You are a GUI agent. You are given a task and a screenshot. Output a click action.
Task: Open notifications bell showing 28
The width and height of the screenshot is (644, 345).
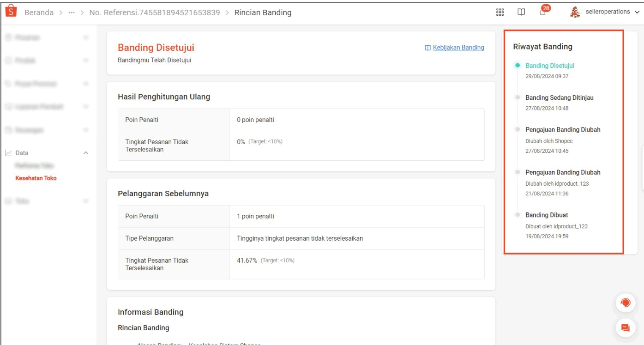tap(543, 12)
